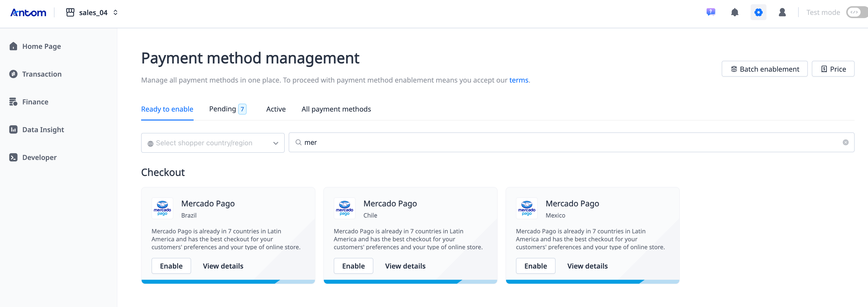
Task: Open the Developer section in sidebar
Action: coord(39,157)
